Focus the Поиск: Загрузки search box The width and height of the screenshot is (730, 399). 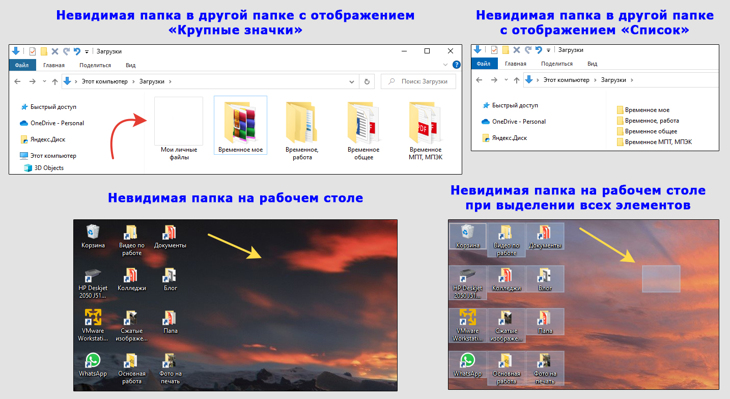tap(418, 81)
